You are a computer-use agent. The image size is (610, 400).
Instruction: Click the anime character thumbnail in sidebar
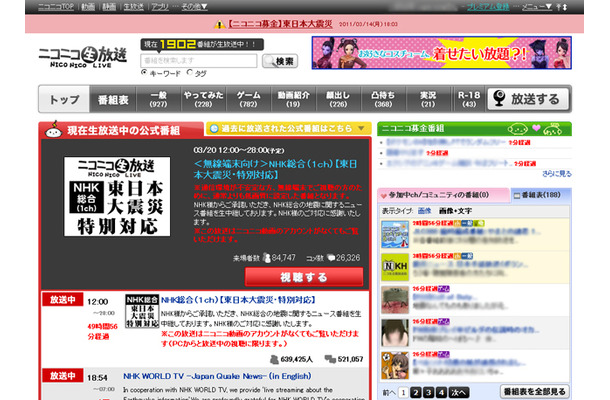coord(395,365)
